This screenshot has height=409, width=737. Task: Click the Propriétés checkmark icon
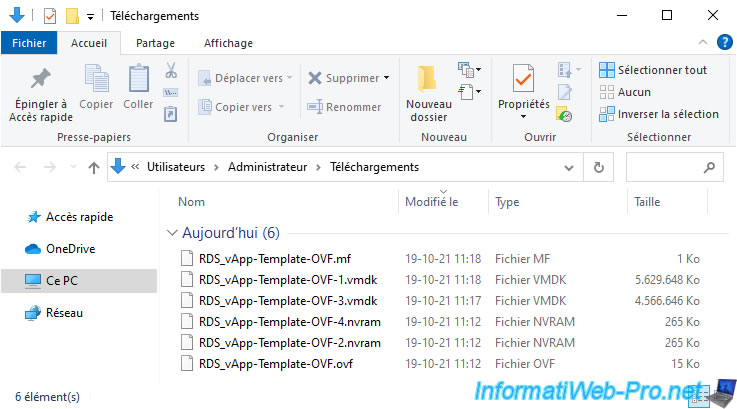[523, 79]
